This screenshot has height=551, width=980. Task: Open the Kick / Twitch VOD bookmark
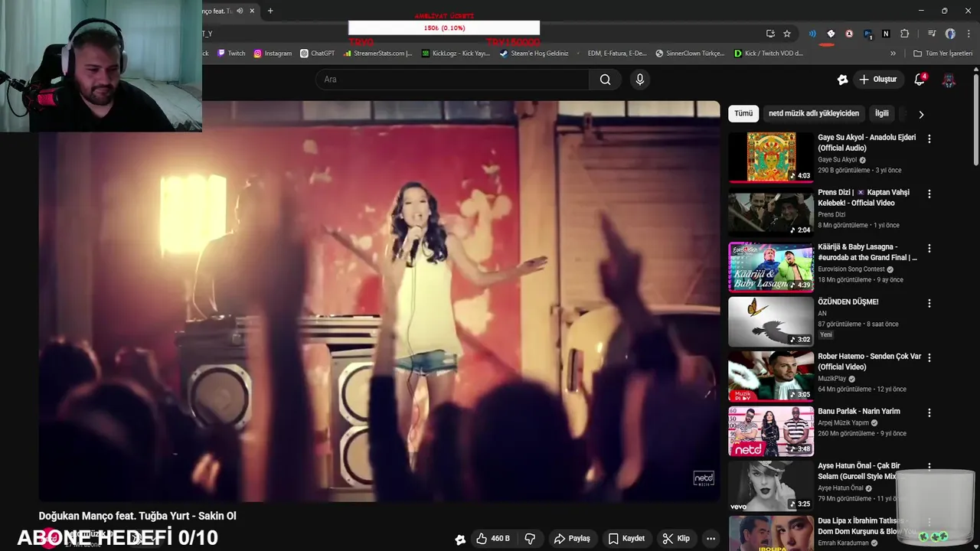coord(768,54)
